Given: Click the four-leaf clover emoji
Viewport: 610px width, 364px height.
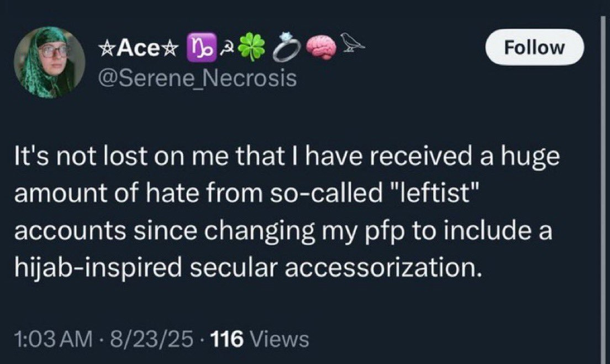Looking at the screenshot, I should (252, 46).
